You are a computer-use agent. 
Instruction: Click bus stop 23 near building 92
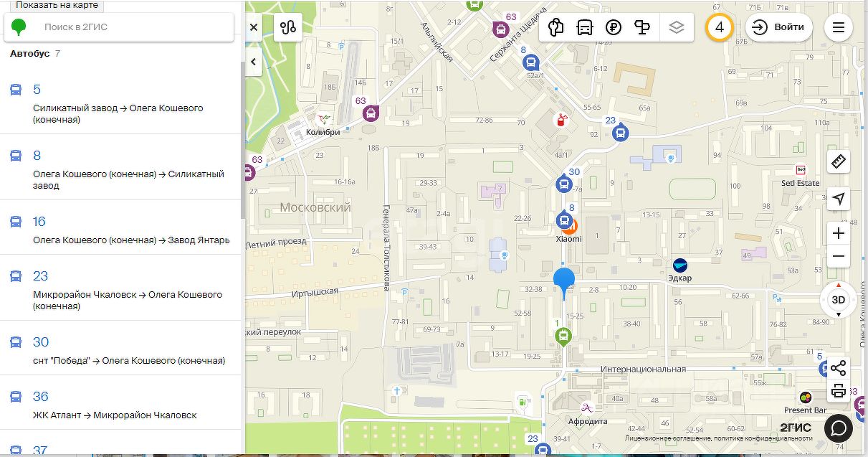[621, 133]
